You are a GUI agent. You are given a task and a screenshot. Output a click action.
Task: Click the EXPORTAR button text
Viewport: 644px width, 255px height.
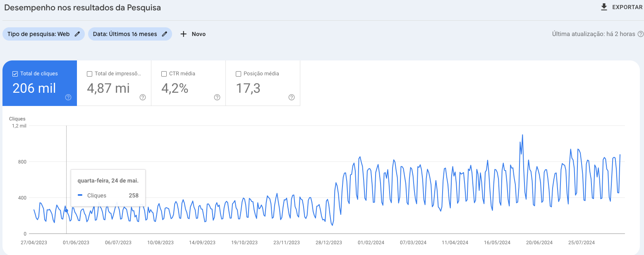(627, 7)
